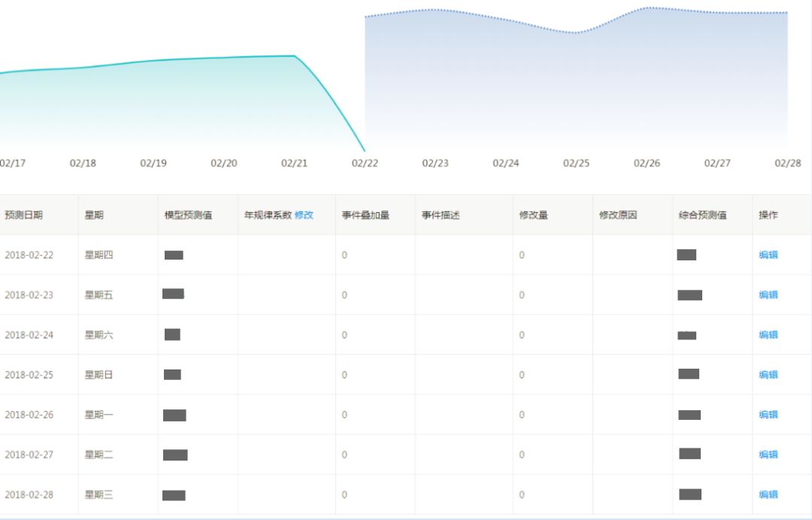Click the 02/24 axis label on chart
This screenshot has height=520, width=812.
coord(505,163)
